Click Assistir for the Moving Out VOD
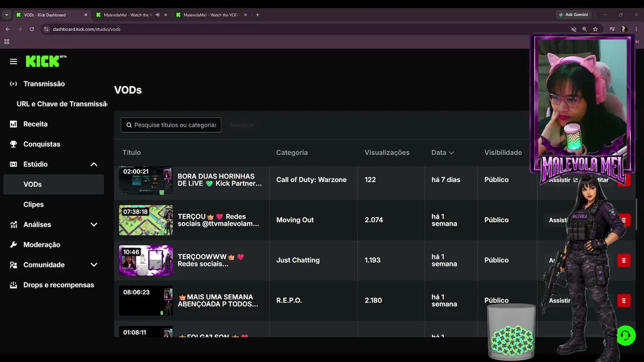This screenshot has width=644, height=362. click(x=557, y=220)
